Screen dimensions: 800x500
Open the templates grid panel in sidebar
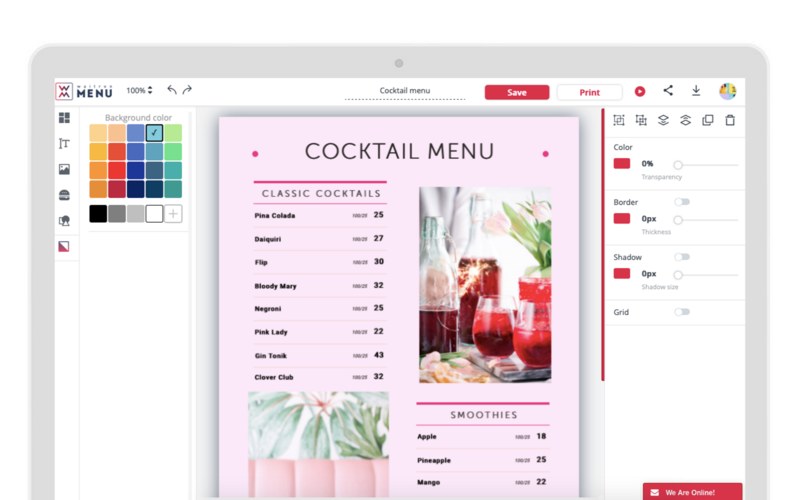[x=64, y=118]
